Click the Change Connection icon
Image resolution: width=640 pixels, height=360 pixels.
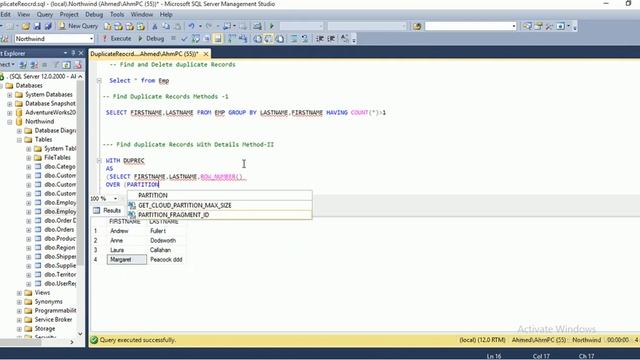(x=5, y=39)
